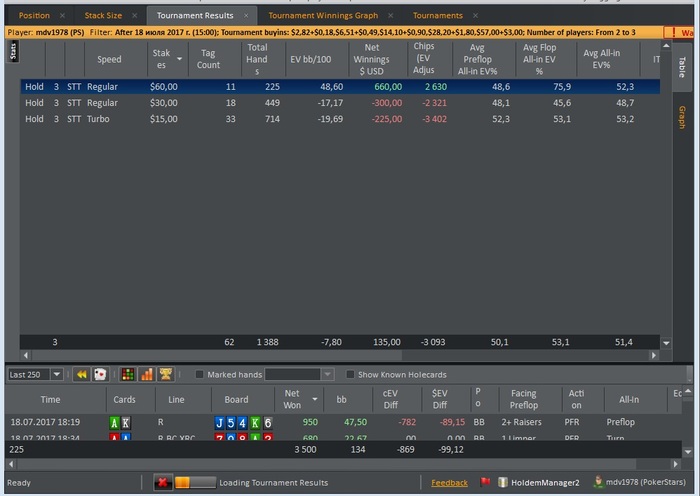Click the red exclamation warning icon
The height and width of the screenshot is (496, 700).
[x=673, y=33]
